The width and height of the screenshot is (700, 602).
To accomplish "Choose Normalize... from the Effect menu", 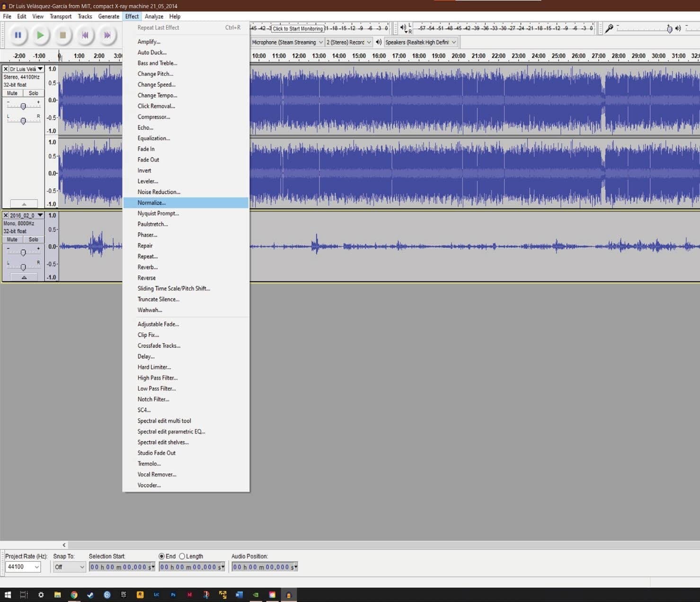I will [x=186, y=203].
